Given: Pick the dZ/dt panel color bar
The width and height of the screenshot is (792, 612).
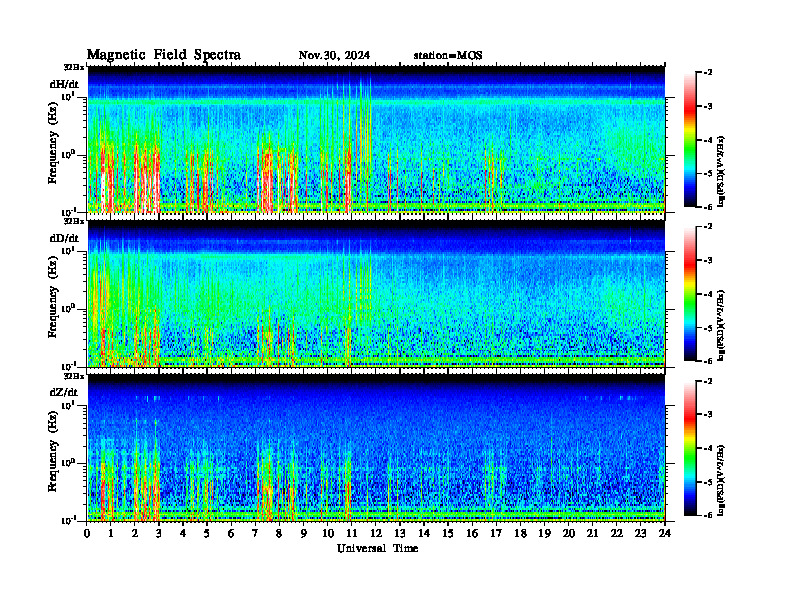Looking at the screenshot, I should pyautogui.click(x=690, y=448).
